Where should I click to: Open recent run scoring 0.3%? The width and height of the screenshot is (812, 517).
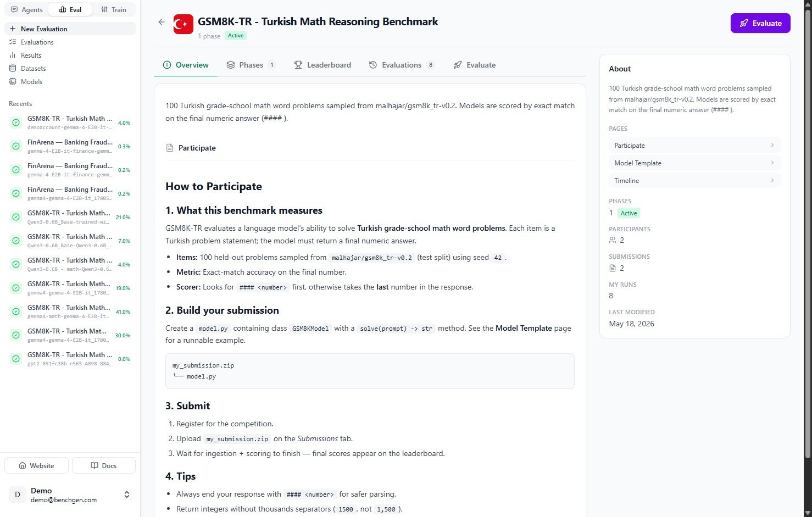(x=70, y=146)
